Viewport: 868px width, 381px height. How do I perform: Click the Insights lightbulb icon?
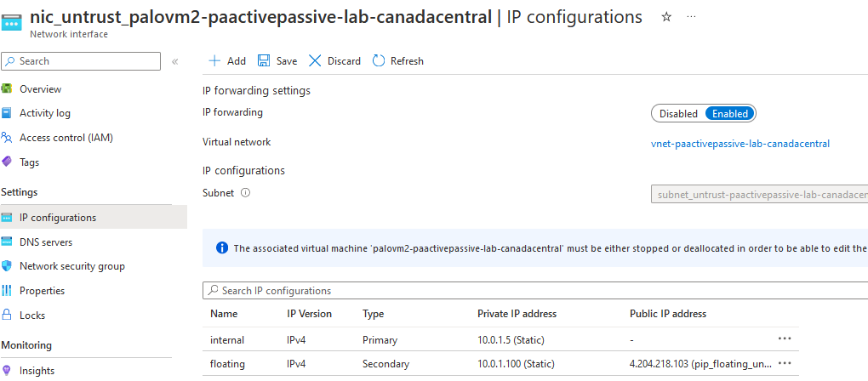click(8, 371)
